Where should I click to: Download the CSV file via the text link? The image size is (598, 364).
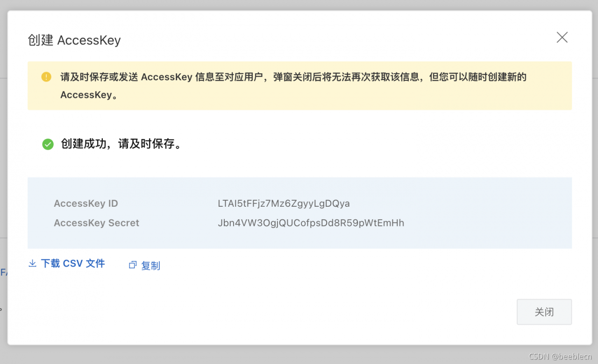click(73, 264)
